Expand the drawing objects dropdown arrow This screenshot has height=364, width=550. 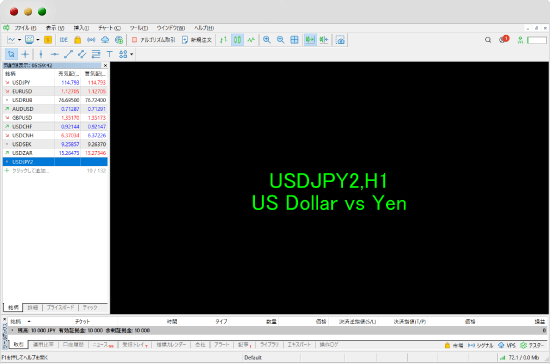132,54
